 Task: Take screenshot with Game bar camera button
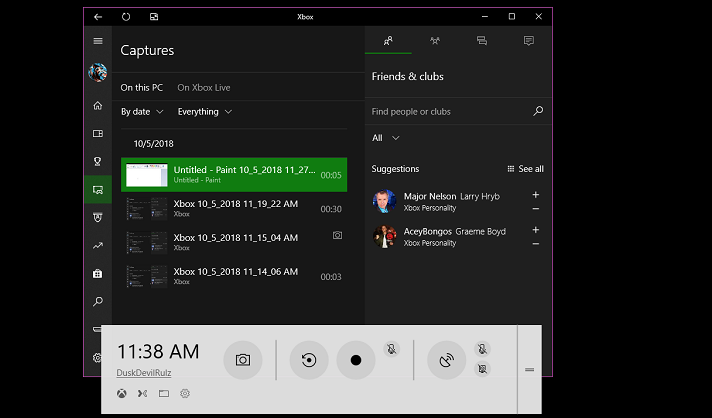[x=243, y=360]
